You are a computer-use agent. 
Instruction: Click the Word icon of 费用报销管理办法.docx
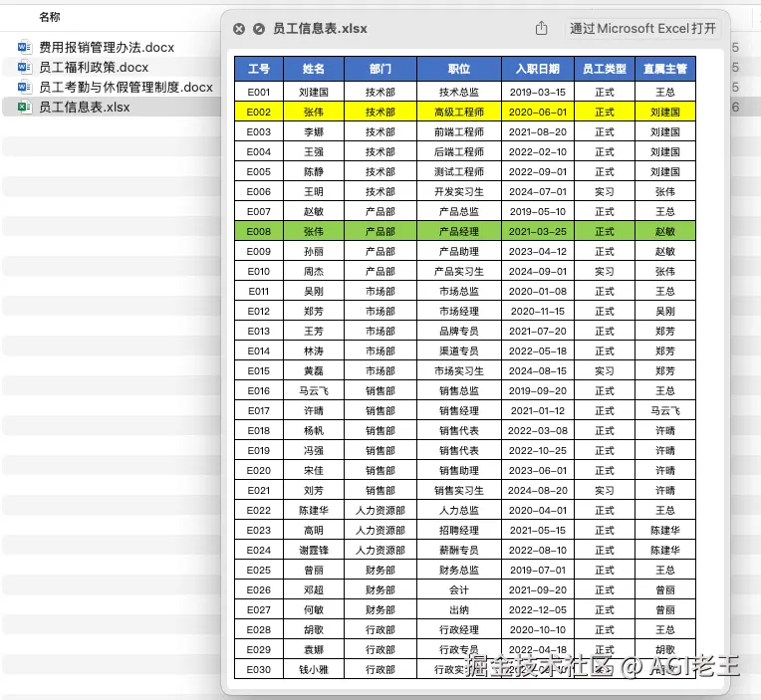[24, 47]
